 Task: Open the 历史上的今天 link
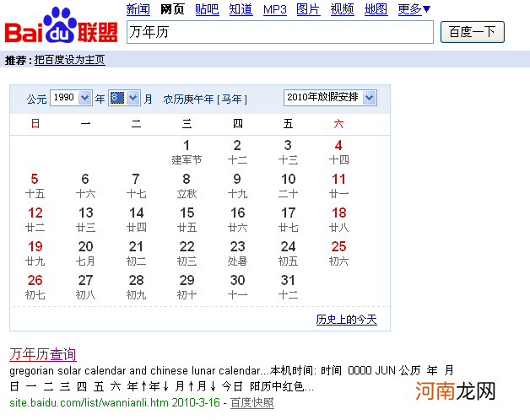point(346,320)
